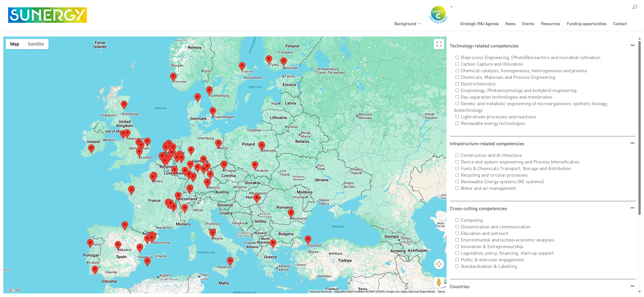Screen dimensions: 644x297
Task: Click the Street View pegman icon
Action: click(x=439, y=282)
